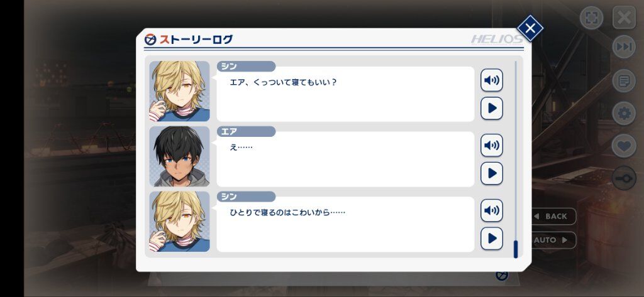The height and width of the screenshot is (297, 644).
Task: Open settings gear icon
Action: pos(624,113)
